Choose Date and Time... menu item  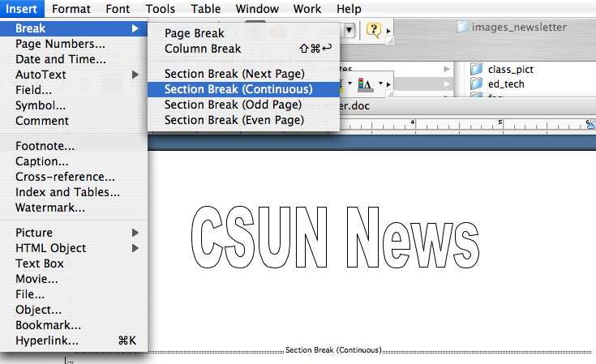point(74,59)
